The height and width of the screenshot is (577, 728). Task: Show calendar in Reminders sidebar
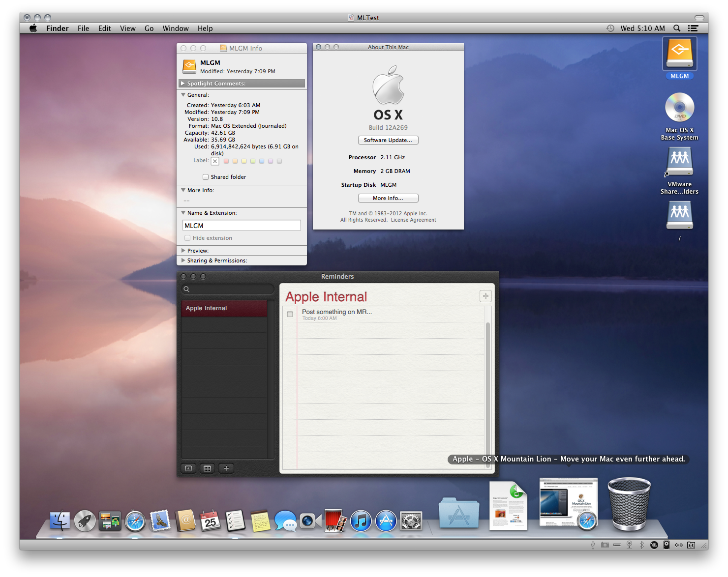pyautogui.click(x=207, y=468)
